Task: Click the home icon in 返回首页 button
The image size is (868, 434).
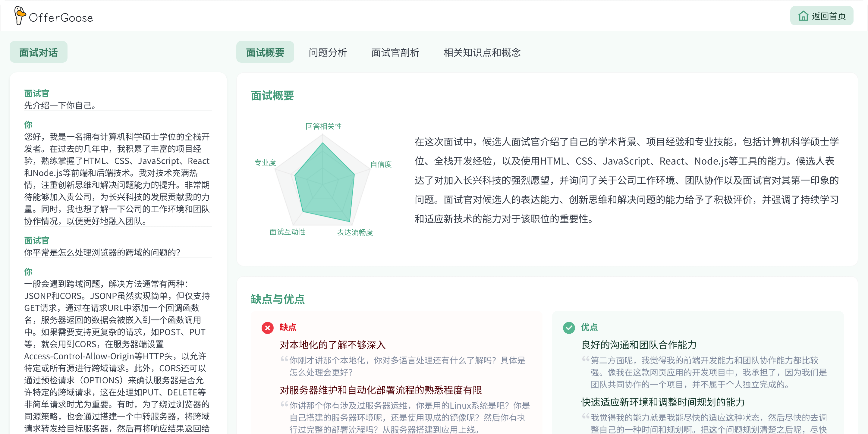Action: tap(804, 15)
